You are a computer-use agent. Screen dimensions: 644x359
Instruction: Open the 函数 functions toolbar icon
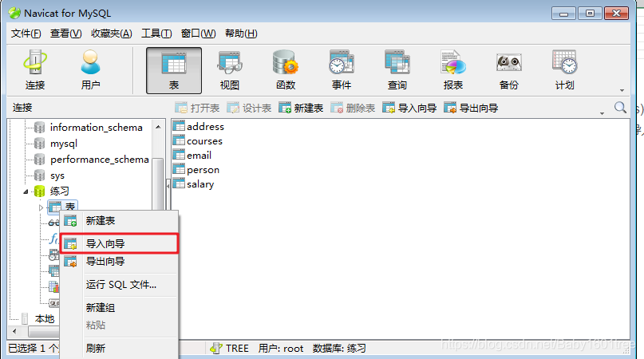click(286, 70)
